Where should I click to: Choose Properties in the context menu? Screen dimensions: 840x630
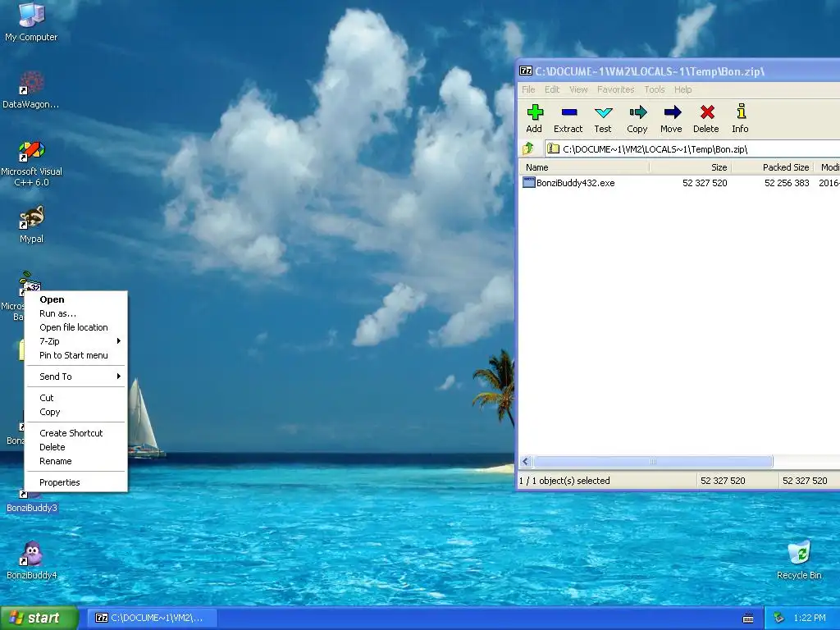(x=76, y=482)
